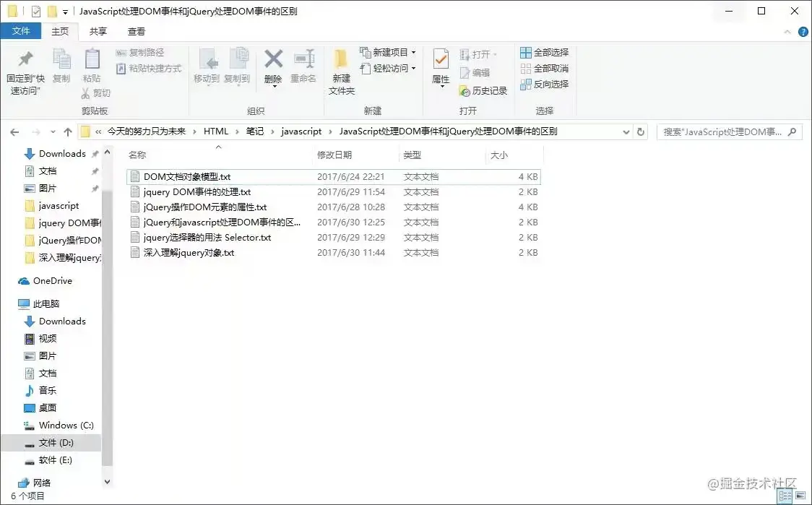
Task: Click Invert selection (反向选择)
Action: 544,84
